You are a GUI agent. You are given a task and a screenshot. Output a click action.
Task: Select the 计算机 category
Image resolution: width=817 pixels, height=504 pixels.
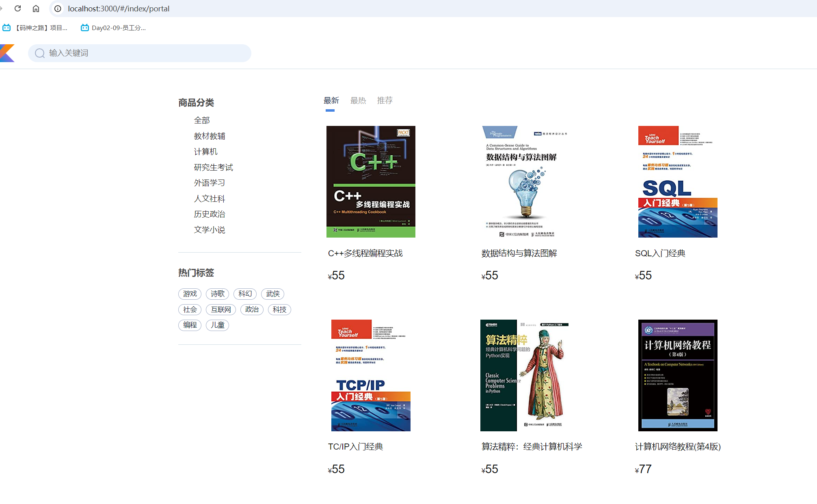(205, 151)
